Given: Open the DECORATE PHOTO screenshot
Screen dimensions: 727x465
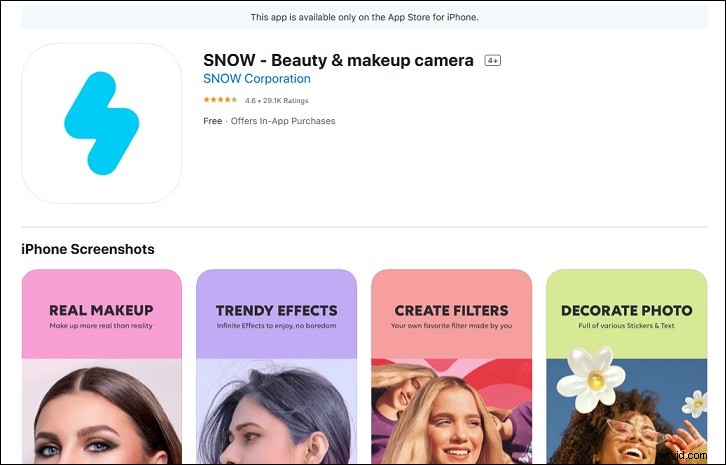Looking at the screenshot, I should (627, 366).
